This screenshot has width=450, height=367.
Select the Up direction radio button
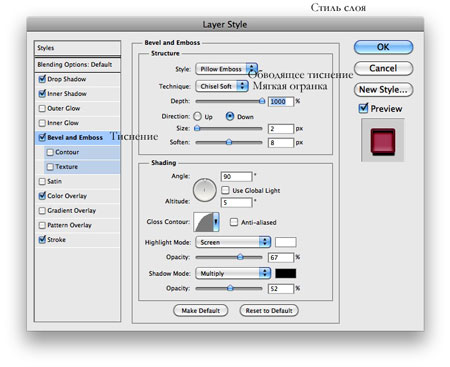pos(197,116)
